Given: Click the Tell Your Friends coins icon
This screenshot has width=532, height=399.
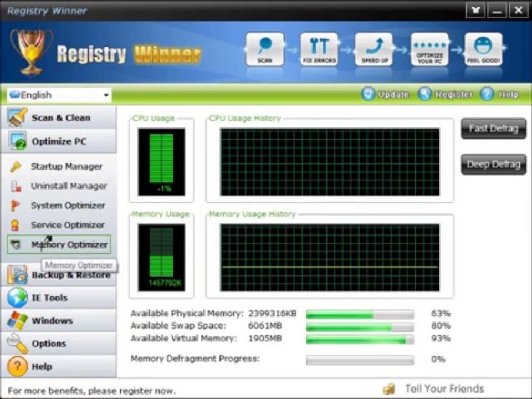Looking at the screenshot, I should point(389,389).
